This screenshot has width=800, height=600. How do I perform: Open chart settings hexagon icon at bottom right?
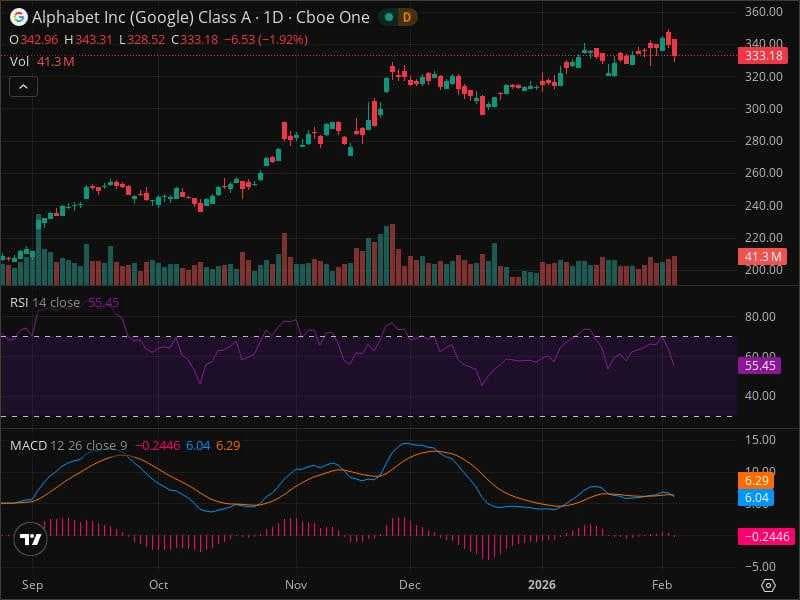(x=768, y=585)
